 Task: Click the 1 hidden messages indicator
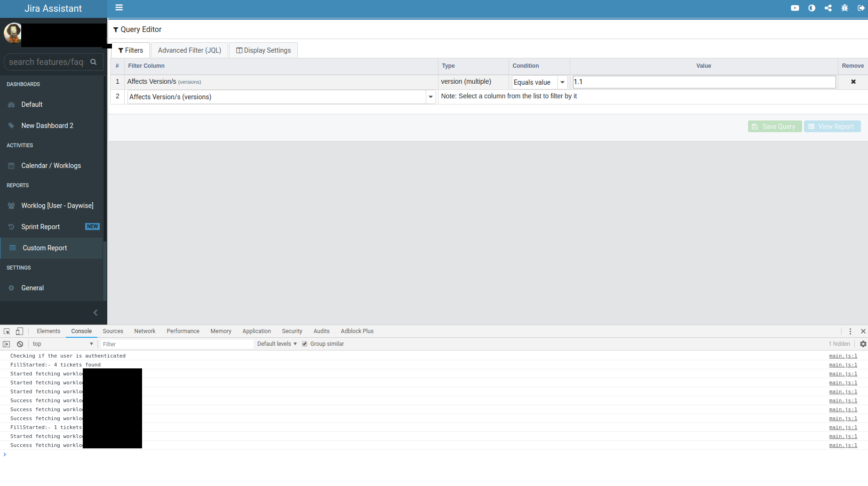coord(839,344)
